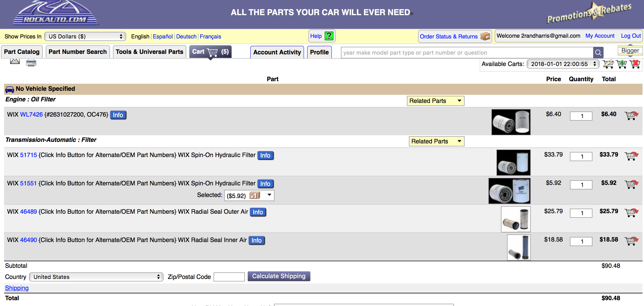Switch to Part Number Search tab
This screenshot has width=644, height=306.
78,52
